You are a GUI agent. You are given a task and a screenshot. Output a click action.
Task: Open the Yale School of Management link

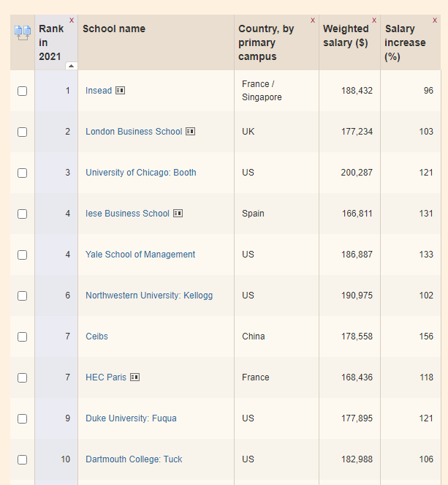coord(140,255)
